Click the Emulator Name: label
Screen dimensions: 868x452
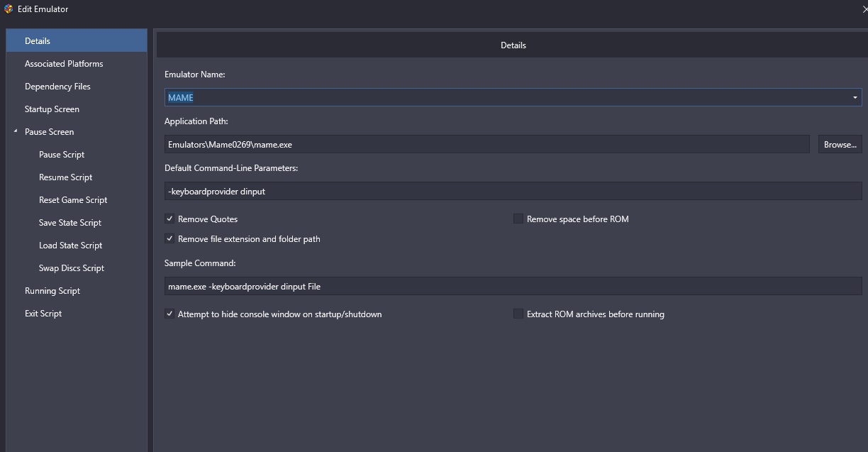pos(194,75)
